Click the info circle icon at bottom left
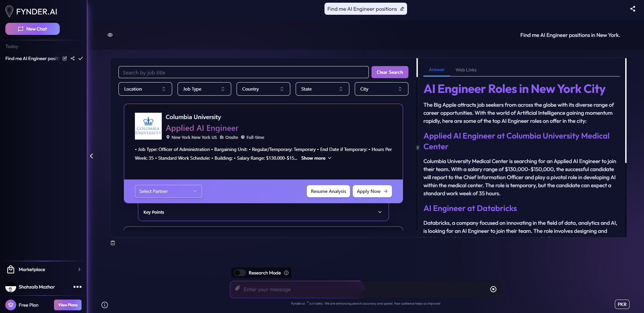The height and width of the screenshot is (313, 644). pos(105,305)
